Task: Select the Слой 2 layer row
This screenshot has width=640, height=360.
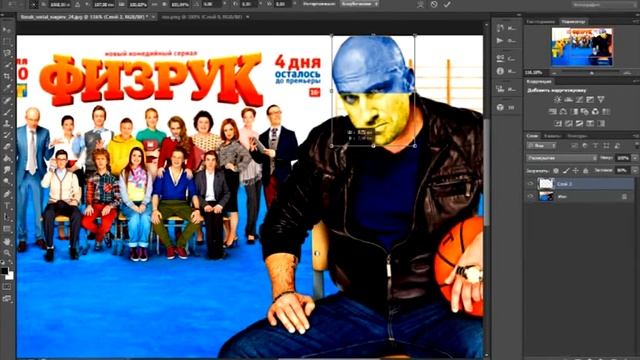Action: [581, 184]
